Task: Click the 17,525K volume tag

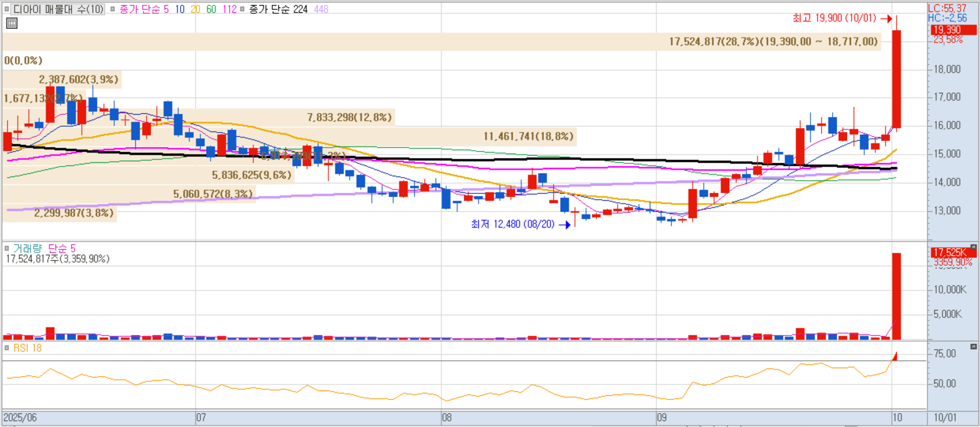Action: click(953, 252)
